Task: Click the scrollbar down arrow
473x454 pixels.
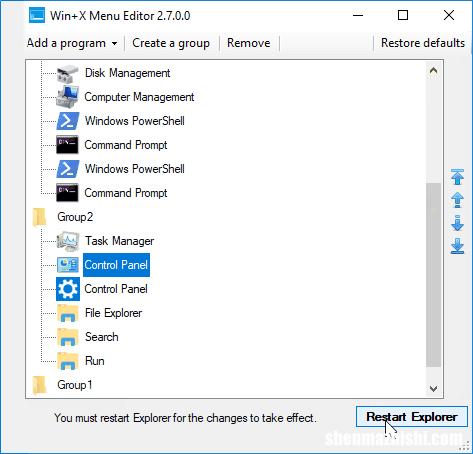Action: coord(433,389)
